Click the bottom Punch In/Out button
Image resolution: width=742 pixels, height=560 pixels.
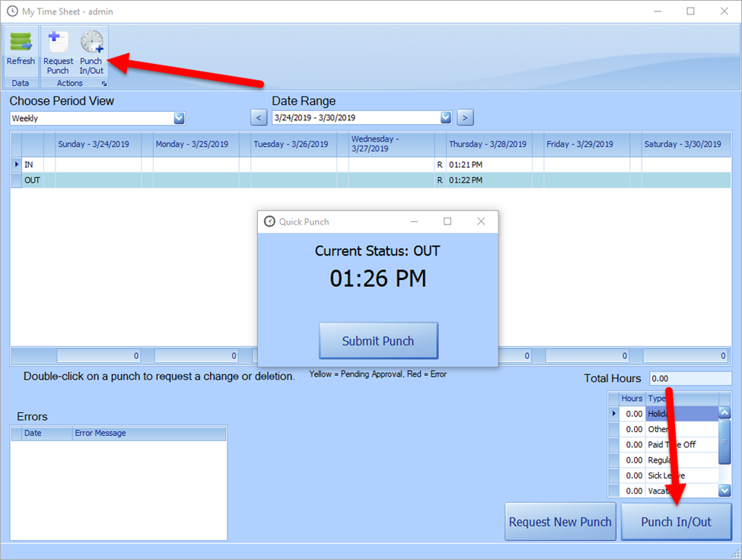coord(676,522)
